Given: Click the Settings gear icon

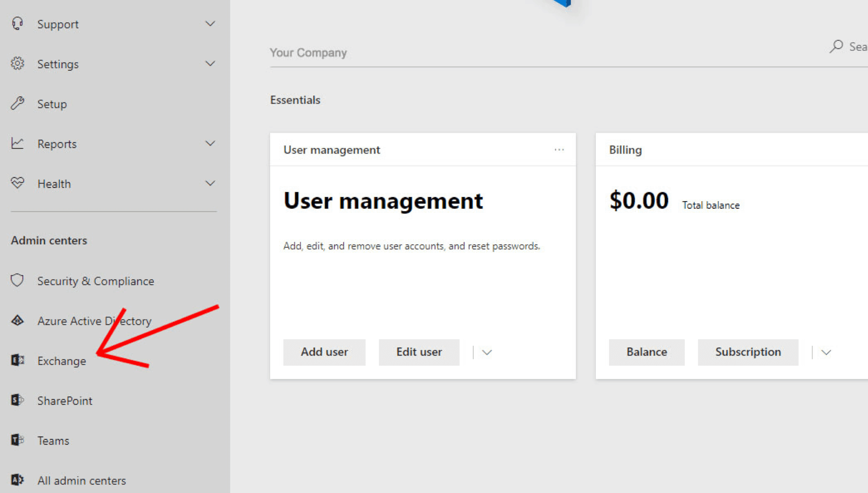Looking at the screenshot, I should (x=17, y=63).
